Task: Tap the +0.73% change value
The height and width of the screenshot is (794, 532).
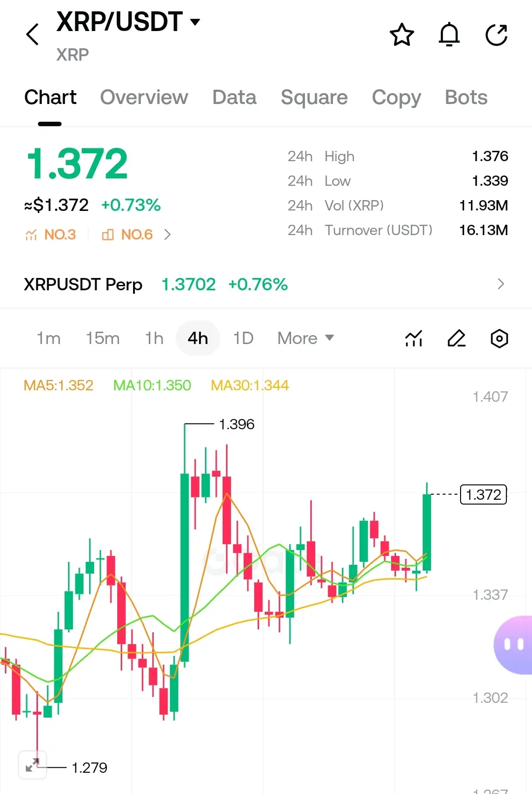Action: (131, 205)
